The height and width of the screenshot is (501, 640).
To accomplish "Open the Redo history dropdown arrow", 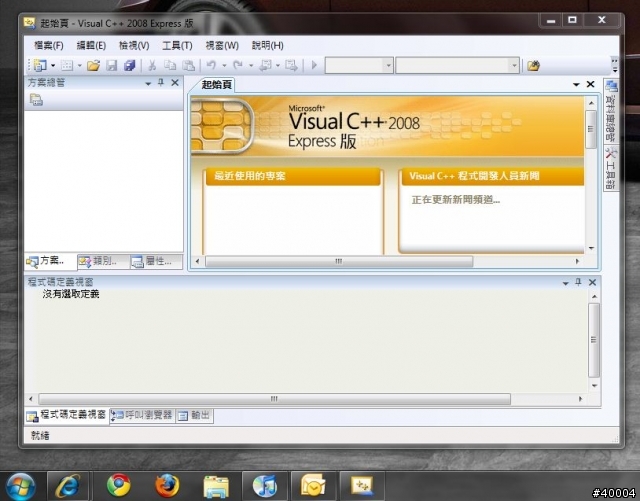I will (x=251, y=65).
